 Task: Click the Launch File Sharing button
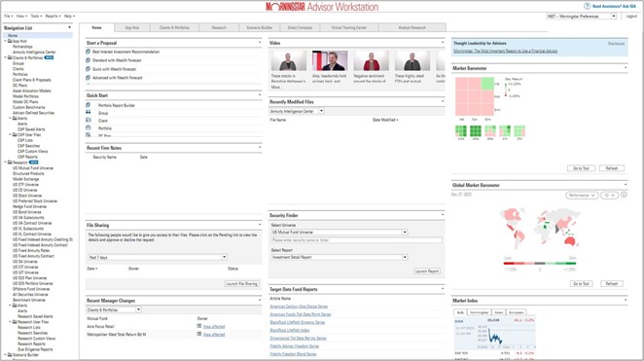click(241, 284)
